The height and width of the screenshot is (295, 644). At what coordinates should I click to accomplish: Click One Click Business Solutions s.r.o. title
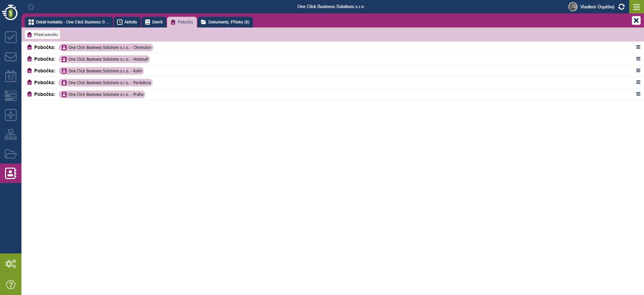tap(331, 7)
